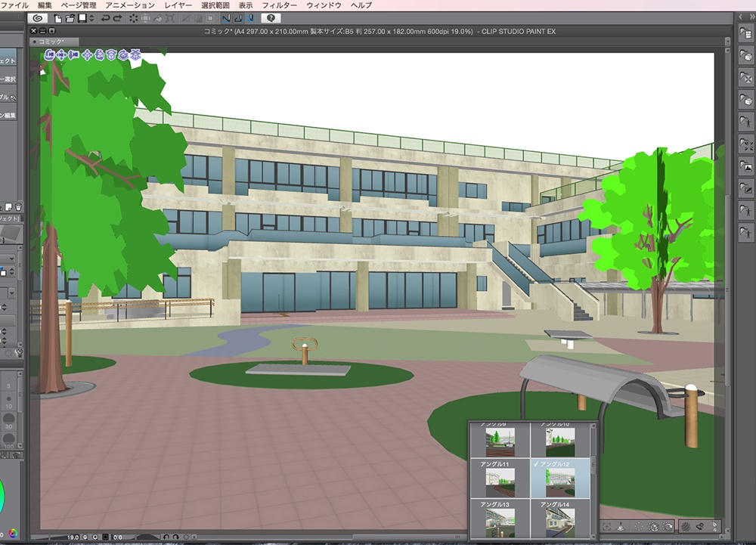
Task: Click the question mark help icon in the command bar
Action: [x=270, y=18]
